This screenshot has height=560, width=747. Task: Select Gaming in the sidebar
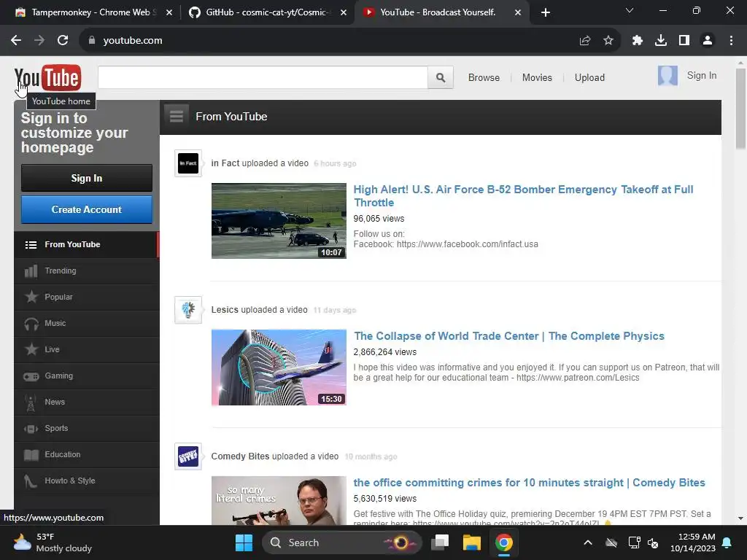coord(87,376)
